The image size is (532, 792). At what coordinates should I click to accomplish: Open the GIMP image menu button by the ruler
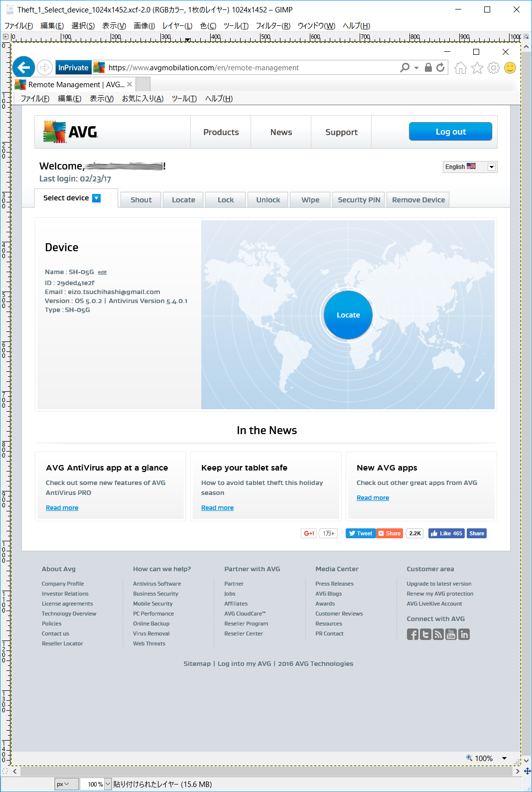coord(5,36)
